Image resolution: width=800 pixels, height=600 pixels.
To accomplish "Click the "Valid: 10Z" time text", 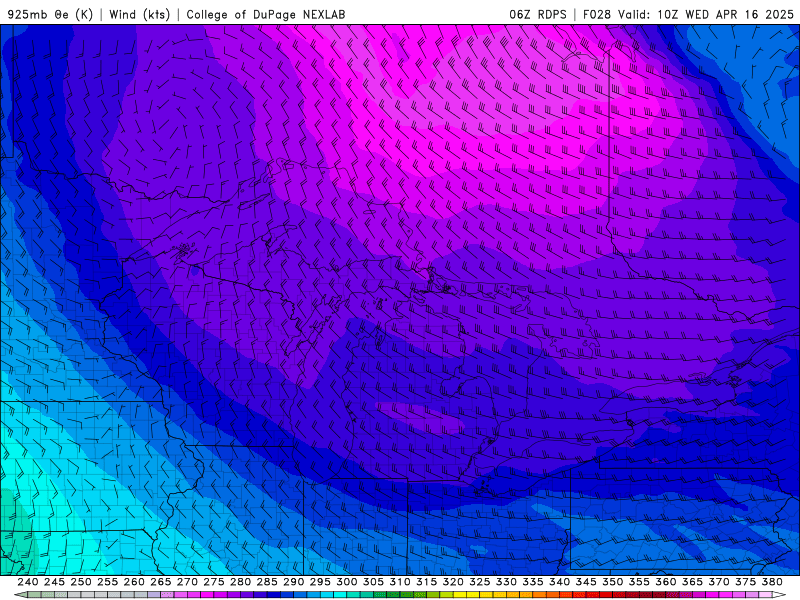I will [648, 14].
